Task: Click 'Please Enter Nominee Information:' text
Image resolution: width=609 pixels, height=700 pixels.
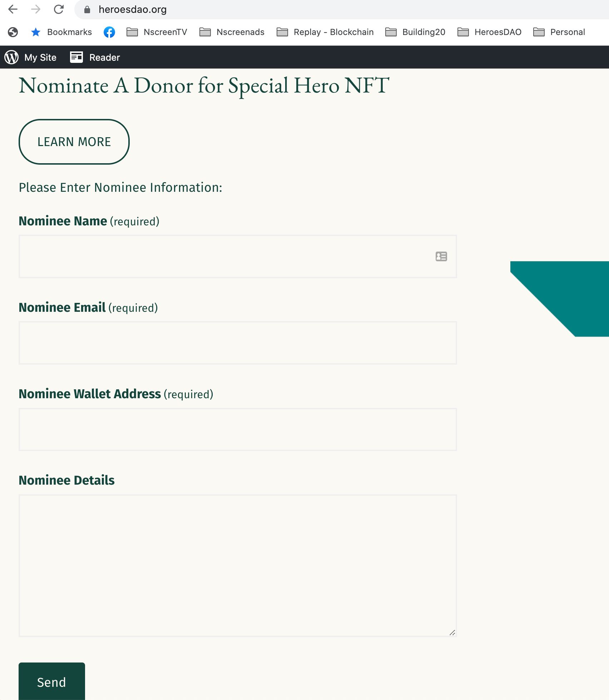Action: pos(120,187)
